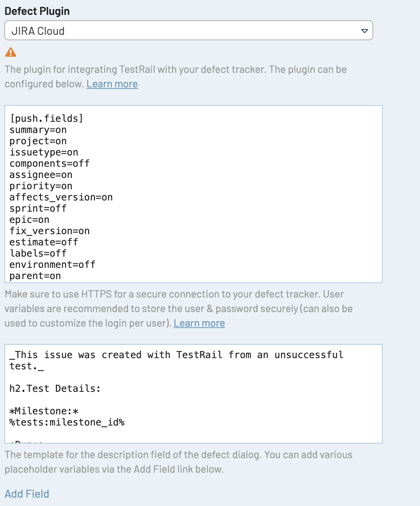The width and height of the screenshot is (420, 506).
Task: Click the orange warning triangle icon
Action: click(11, 53)
